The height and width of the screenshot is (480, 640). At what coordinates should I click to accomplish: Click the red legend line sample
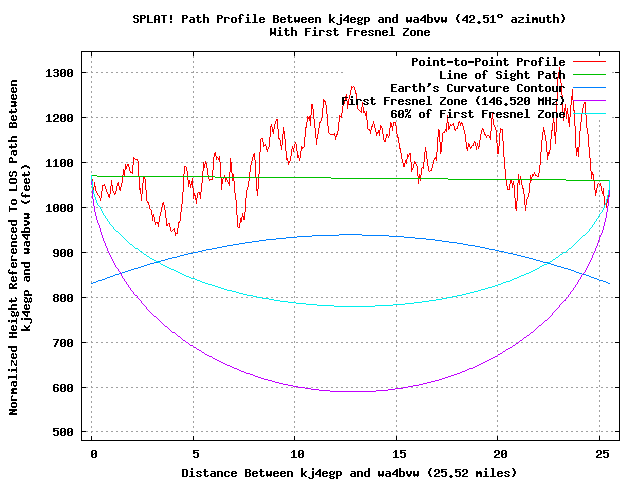coord(589,62)
